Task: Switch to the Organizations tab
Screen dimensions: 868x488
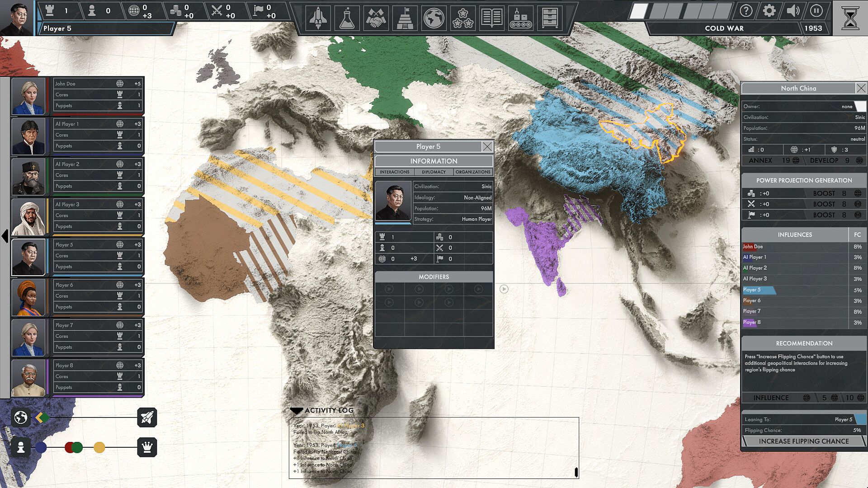Action: click(472, 172)
